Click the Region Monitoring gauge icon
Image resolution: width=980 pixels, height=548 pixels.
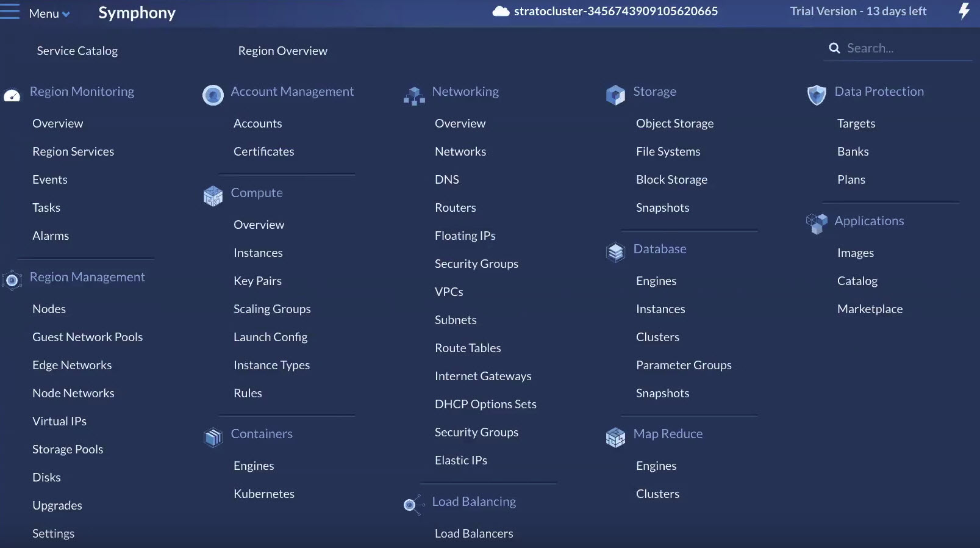point(12,95)
